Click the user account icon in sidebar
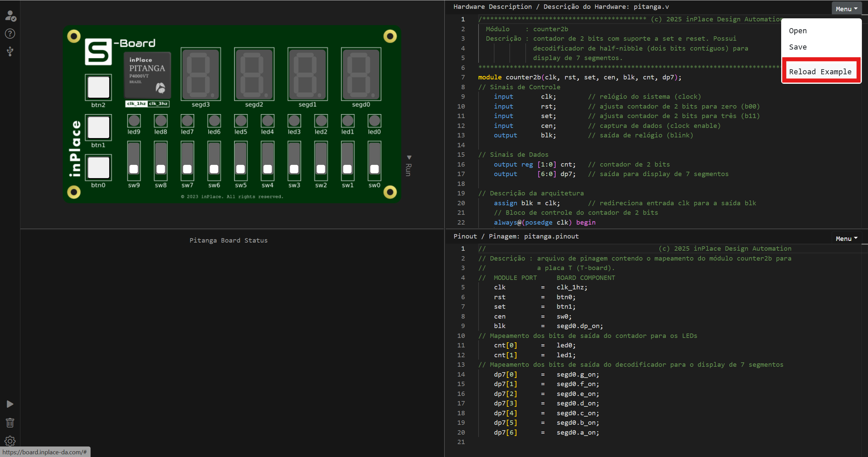The image size is (868, 457). point(10,16)
